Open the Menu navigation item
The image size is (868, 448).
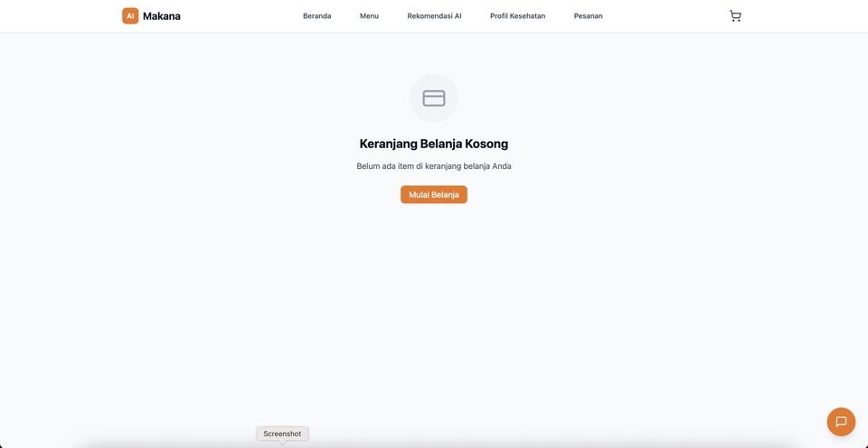369,16
